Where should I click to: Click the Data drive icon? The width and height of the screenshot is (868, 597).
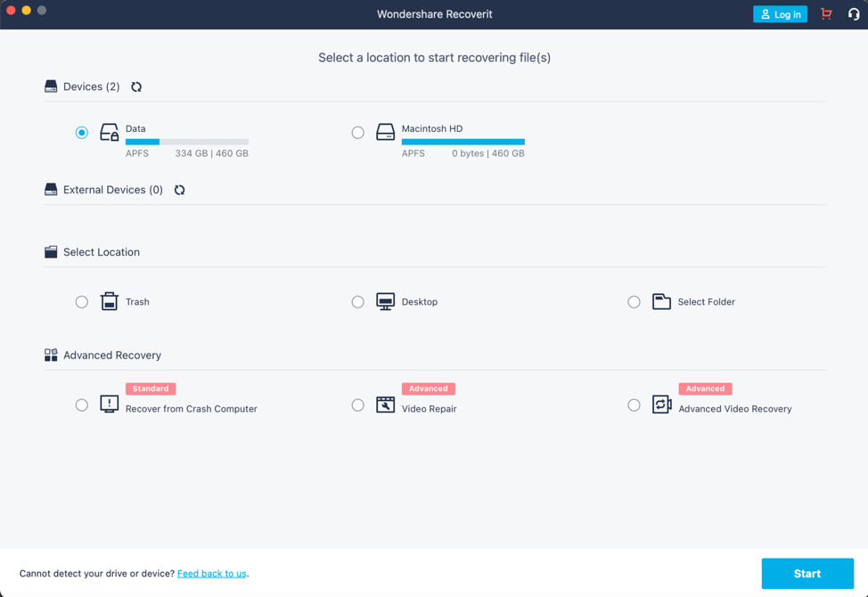(110, 133)
